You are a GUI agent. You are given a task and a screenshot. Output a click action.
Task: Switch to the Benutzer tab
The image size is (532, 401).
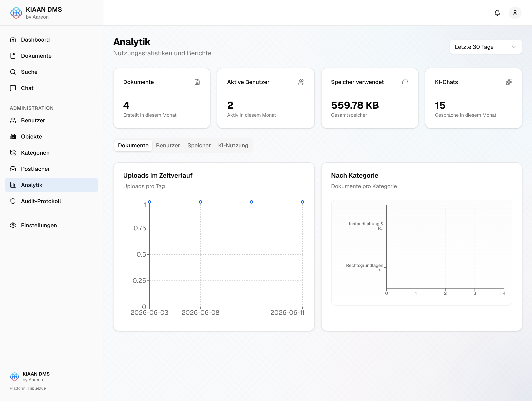point(168,145)
